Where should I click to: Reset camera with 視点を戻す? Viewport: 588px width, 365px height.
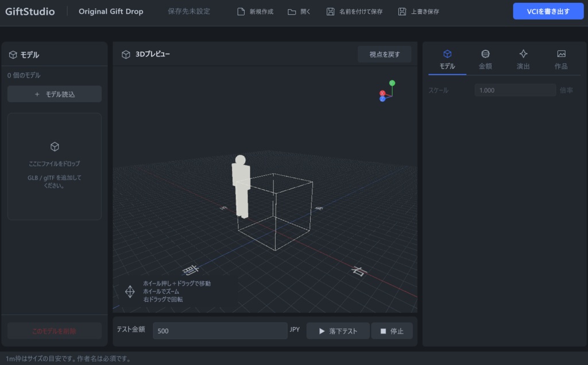384,55
